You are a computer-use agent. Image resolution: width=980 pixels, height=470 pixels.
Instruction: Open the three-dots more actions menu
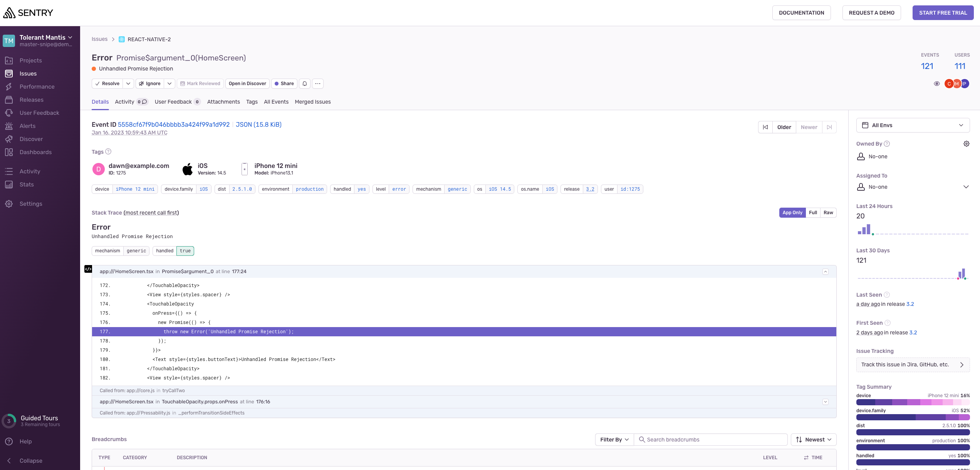318,84
